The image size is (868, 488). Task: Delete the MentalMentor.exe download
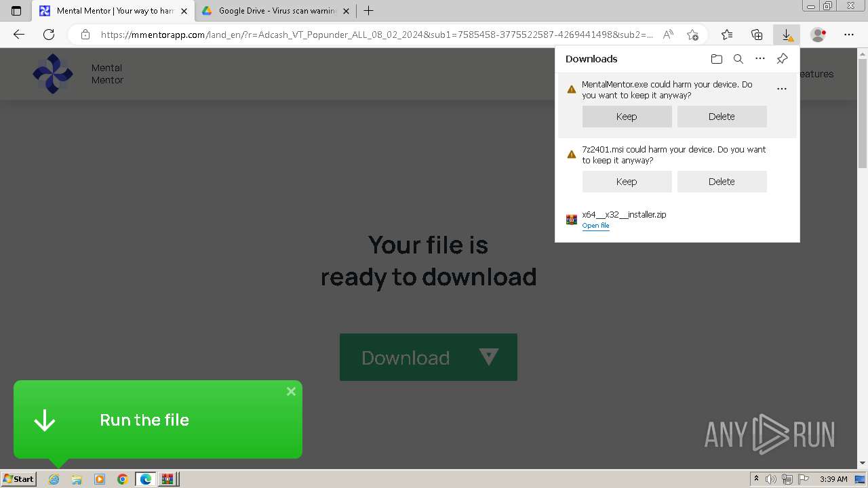pyautogui.click(x=722, y=117)
